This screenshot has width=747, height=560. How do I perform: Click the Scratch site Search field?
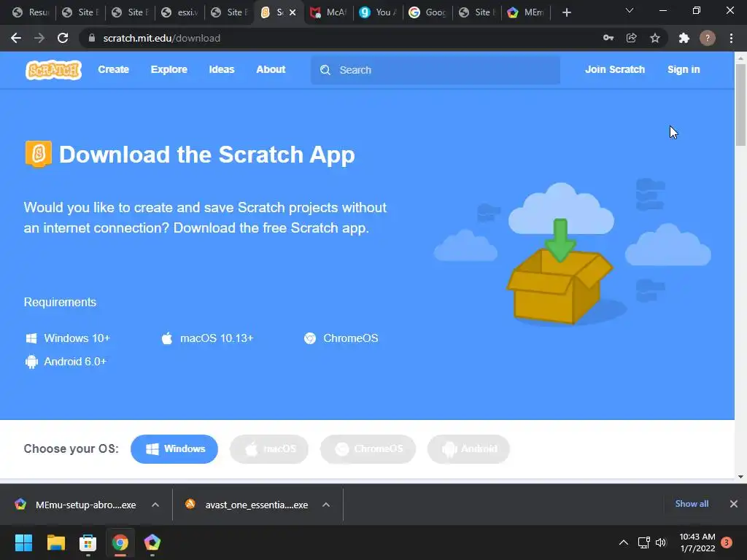point(436,70)
